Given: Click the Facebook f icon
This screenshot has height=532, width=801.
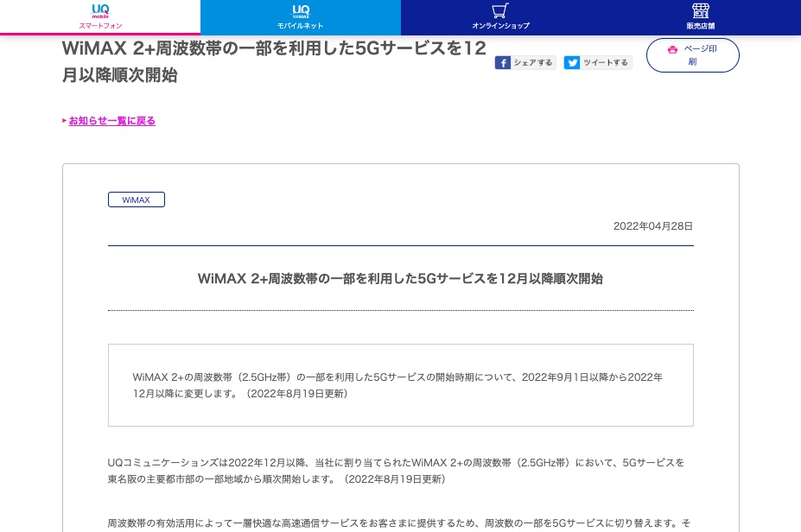Looking at the screenshot, I should click(503, 63).
